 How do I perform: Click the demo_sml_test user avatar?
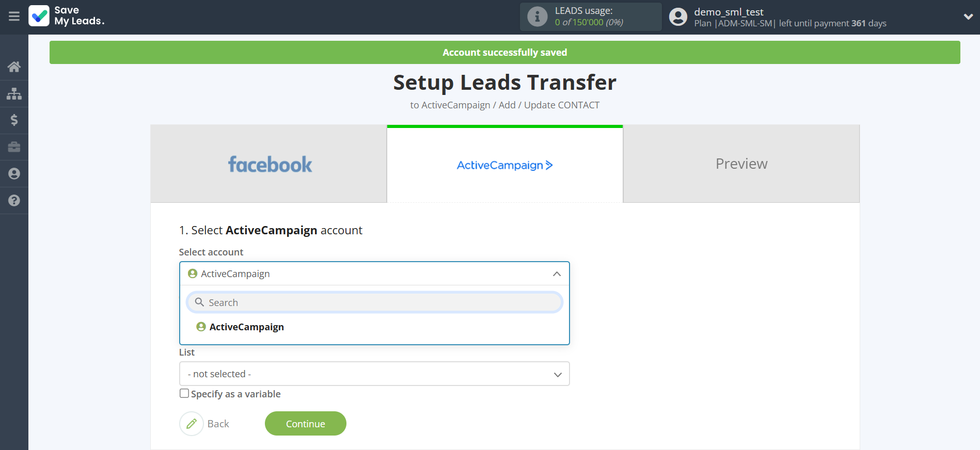tap(678, 17)
